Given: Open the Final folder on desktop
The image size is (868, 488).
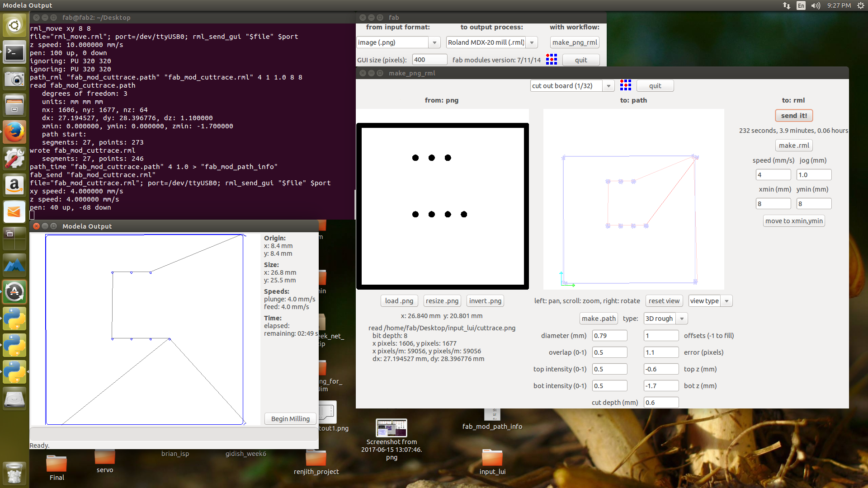Looking at the screenshot, I should tap(57, 468).
